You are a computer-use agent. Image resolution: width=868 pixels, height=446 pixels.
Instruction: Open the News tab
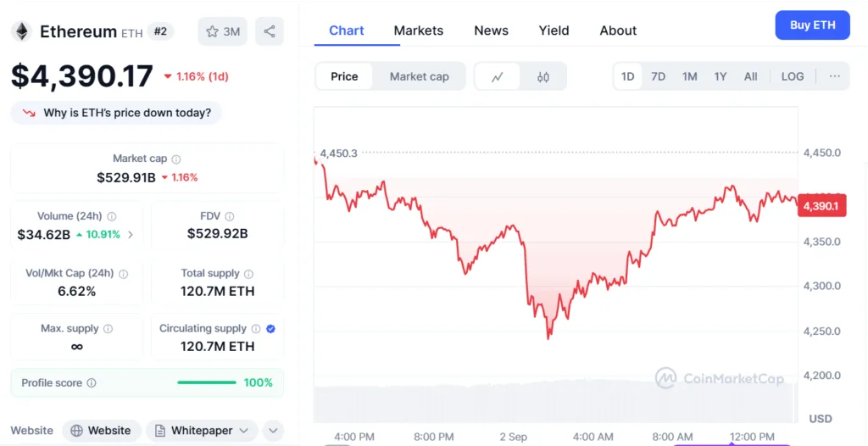(x=491, y=31)
